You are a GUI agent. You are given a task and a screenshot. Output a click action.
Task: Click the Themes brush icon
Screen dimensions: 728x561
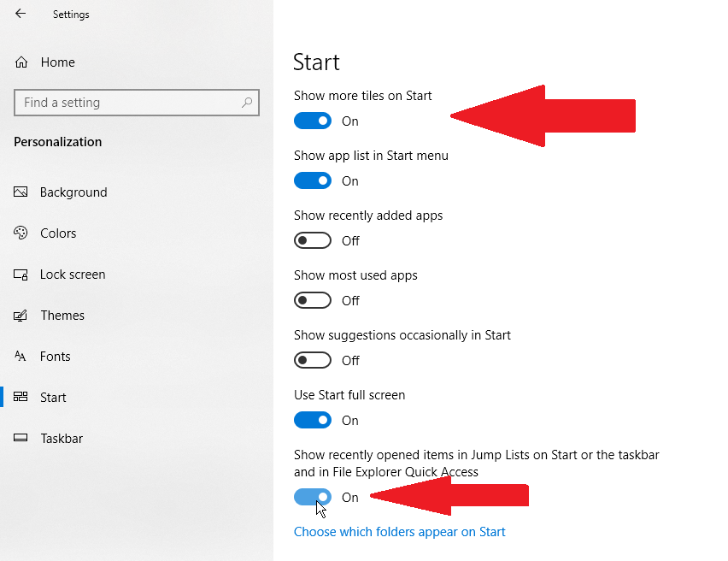click(21, 316)
